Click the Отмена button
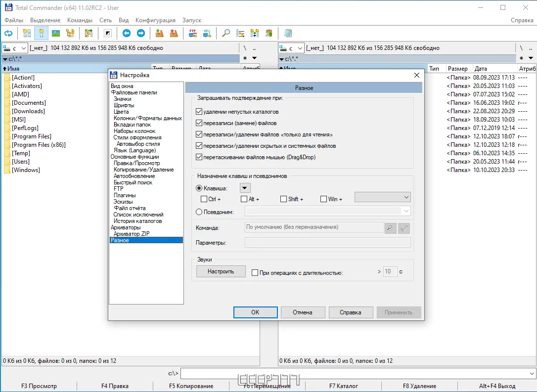The width and height of the screenshot is (537, 392). point(303,312)
